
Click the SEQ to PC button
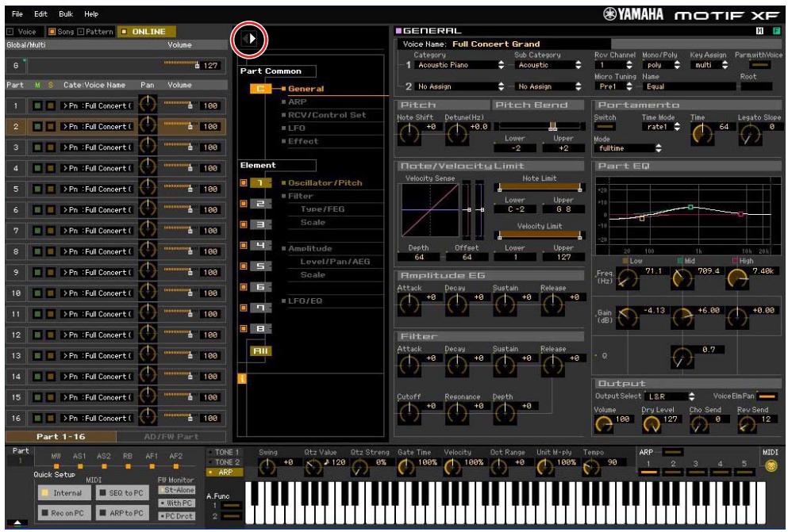(x=122, y=493)
